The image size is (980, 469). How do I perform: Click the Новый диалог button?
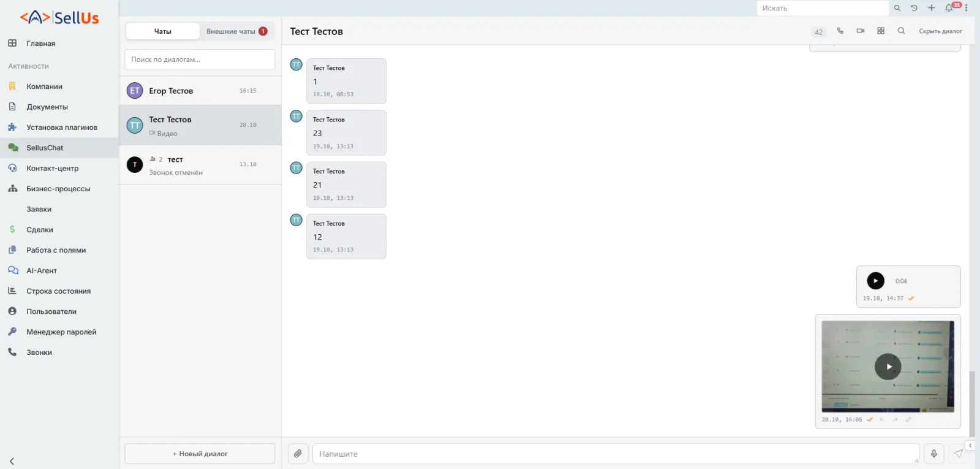(200, 454)
